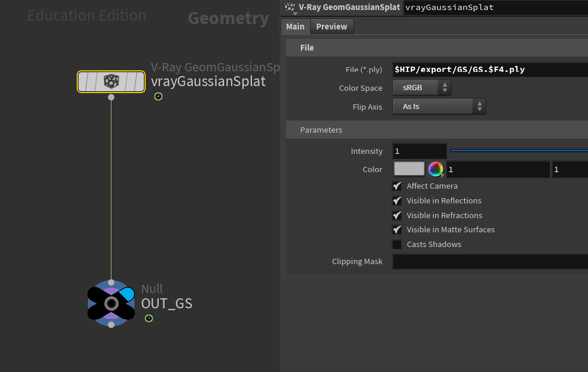
Task: Select the Main tab
Action: (x=295, y=27)
